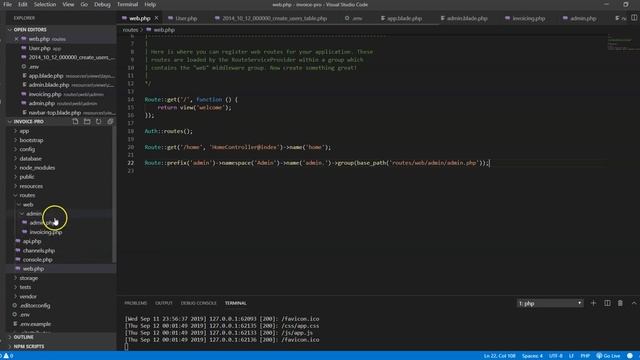Expand the tests folder

[x=25, y=287]
